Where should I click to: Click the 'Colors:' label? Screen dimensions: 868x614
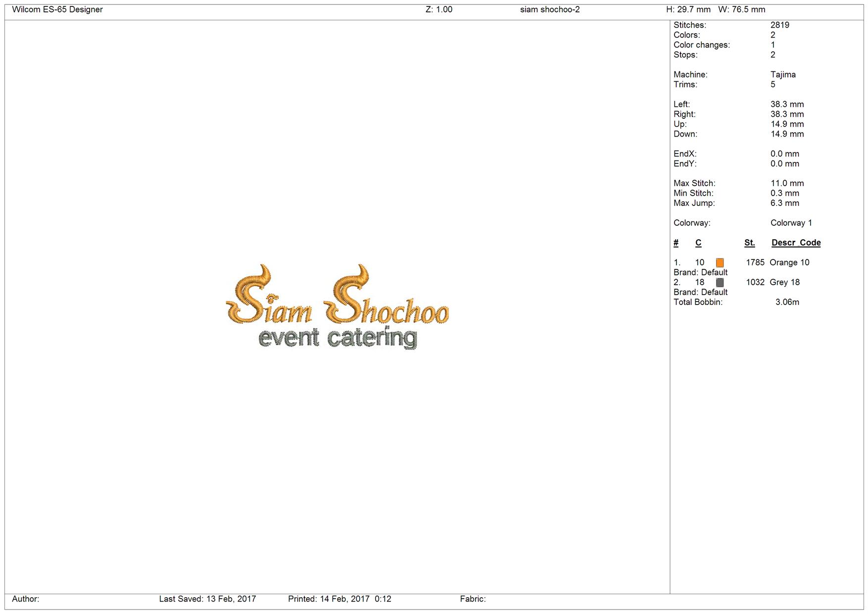[x=687, y=35]
